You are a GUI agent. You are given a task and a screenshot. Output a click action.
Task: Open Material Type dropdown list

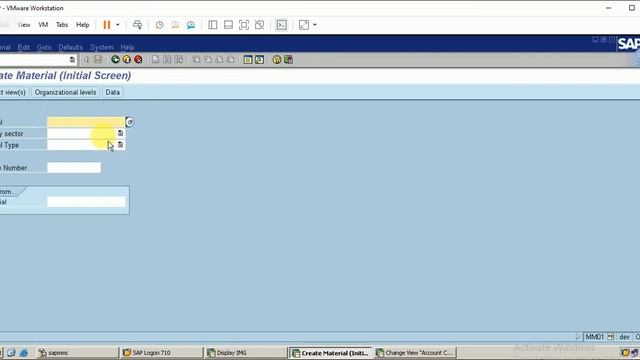click(x=120, y=144)
